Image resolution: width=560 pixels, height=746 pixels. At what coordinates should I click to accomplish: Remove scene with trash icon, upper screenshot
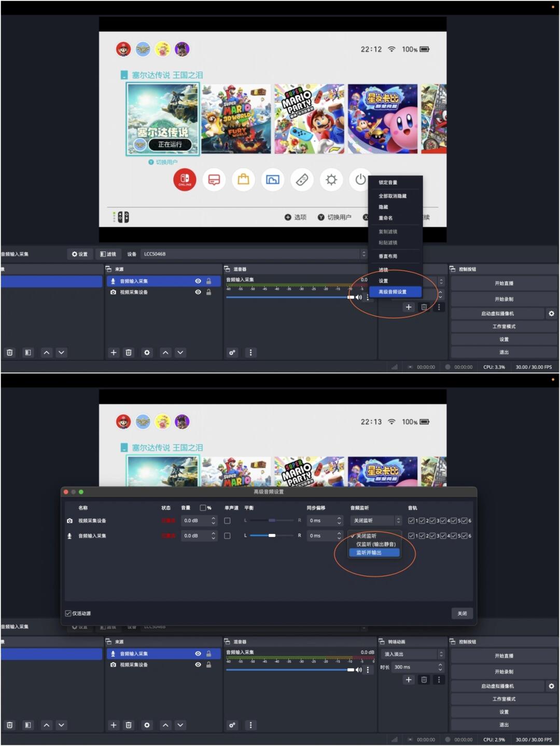coord(9,353)
